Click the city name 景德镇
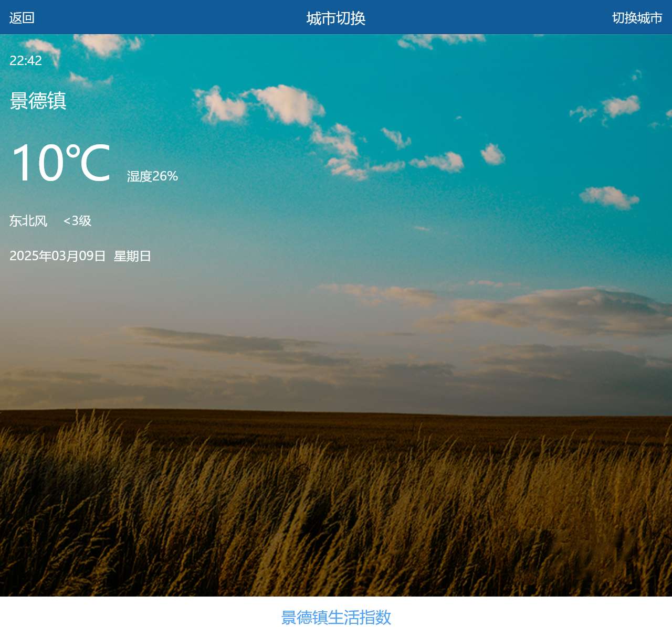 pos(38,102)
